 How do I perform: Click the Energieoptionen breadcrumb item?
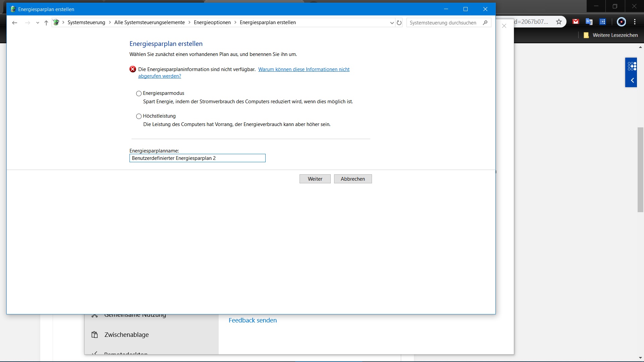(212, 22)
